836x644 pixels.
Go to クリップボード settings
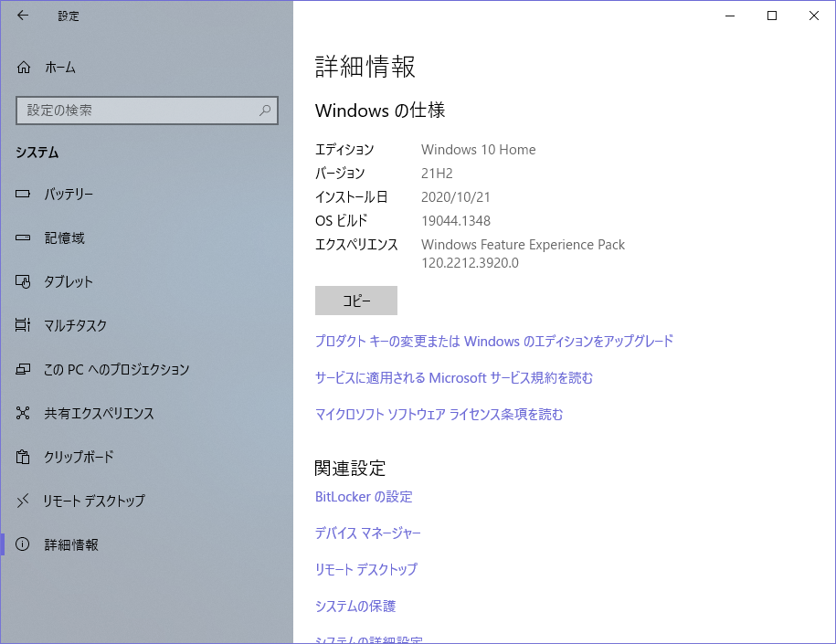click(x=146, y=457)
